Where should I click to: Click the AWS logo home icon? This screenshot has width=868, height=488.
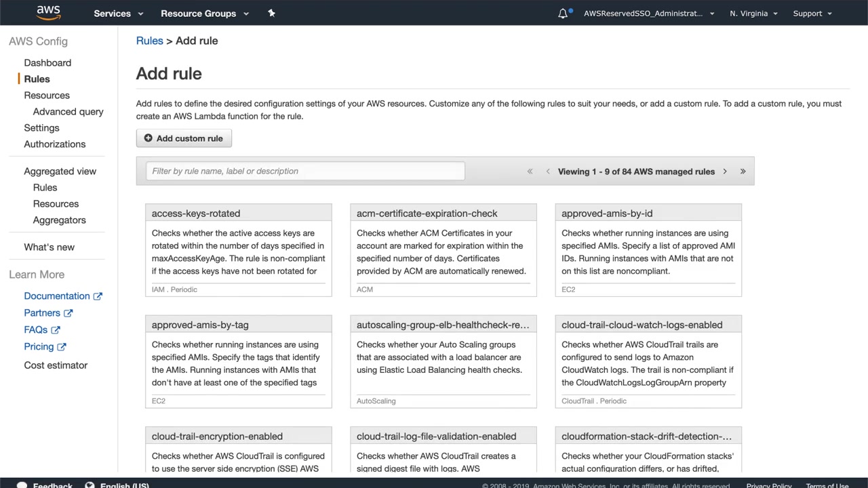click(x=48, y=13)
